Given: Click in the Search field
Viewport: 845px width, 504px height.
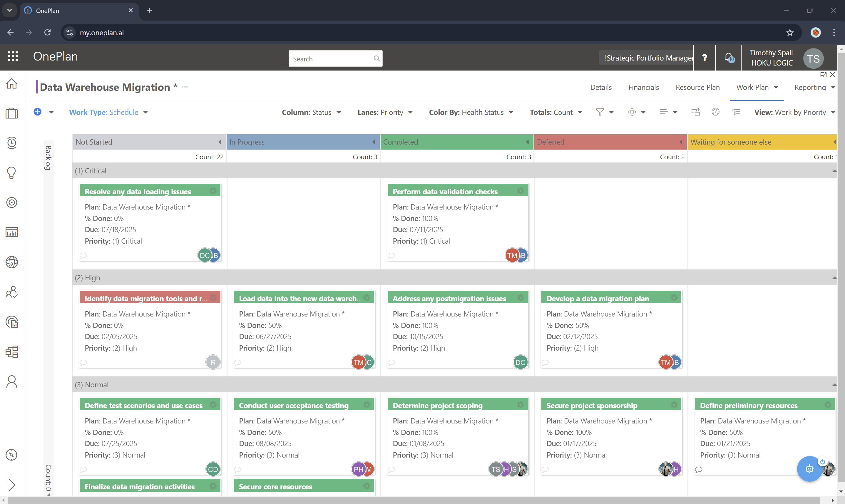Looking at the screenshot, I should pyautogui.click(x=331, y=58).
